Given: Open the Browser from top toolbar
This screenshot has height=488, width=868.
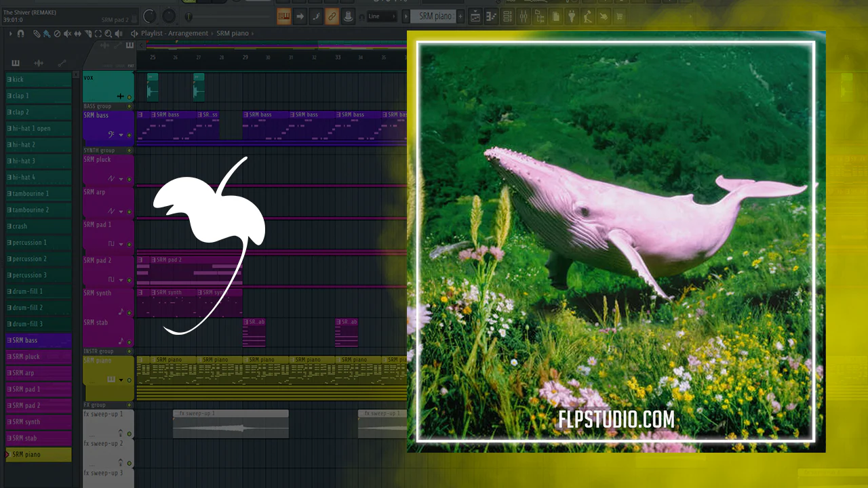Looking at the screenshot, I should pos(540,16).
